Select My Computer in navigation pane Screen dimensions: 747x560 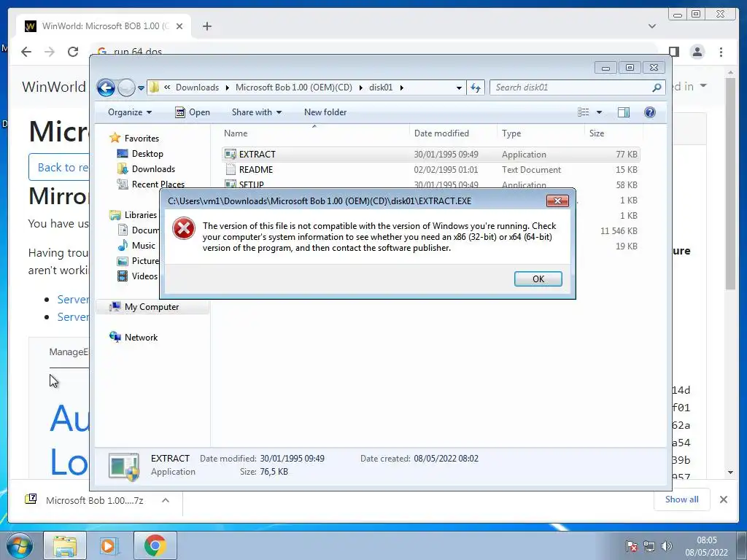coord(152,307)
